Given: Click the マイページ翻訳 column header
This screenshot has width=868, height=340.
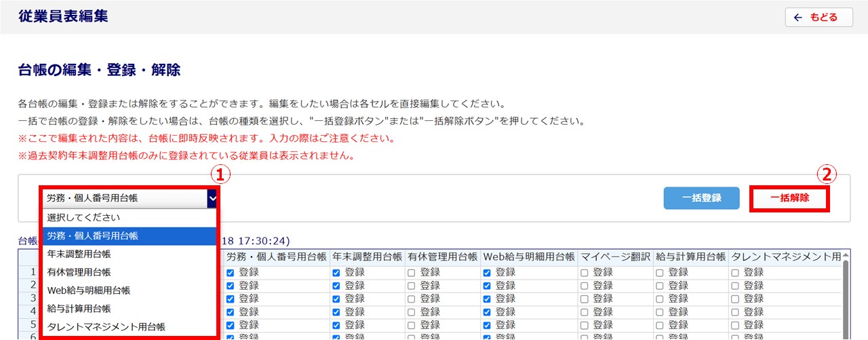Looking at the screenshot, I should 615,258.
